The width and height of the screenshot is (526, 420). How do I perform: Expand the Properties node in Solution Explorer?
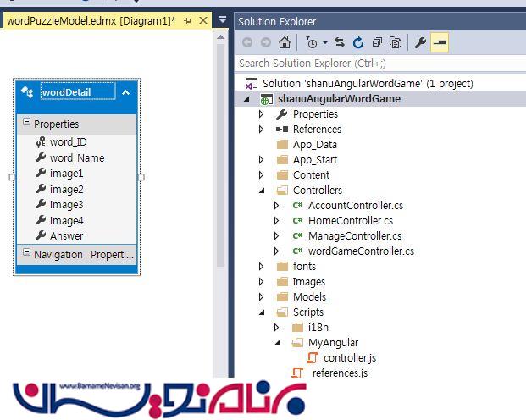262,114
